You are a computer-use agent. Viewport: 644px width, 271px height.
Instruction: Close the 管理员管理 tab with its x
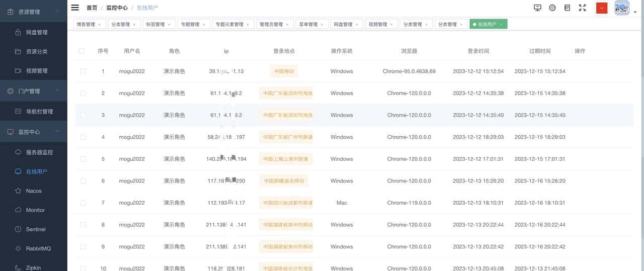[x=287, y=24]
